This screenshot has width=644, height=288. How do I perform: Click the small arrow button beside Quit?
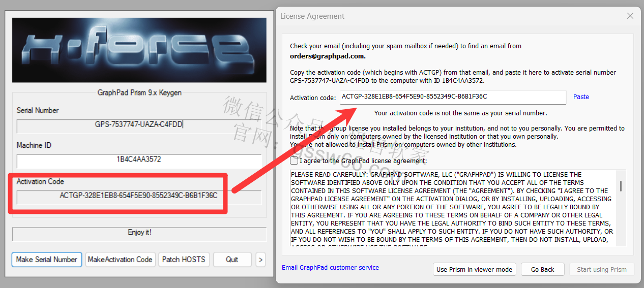tap(260, 260)
